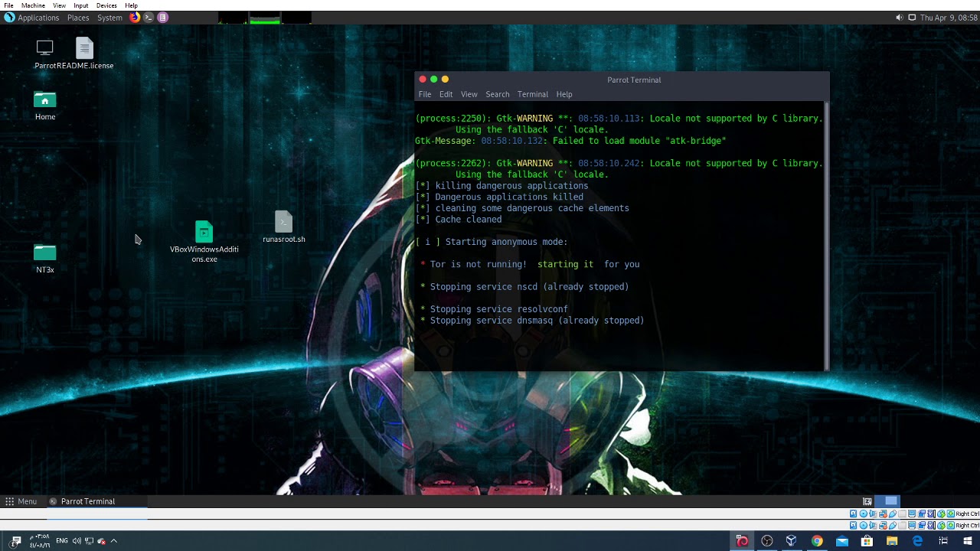Open VirtualBox File menu
Image resolution: width=980 pixels, height=551 pixels.
[8, 5]
